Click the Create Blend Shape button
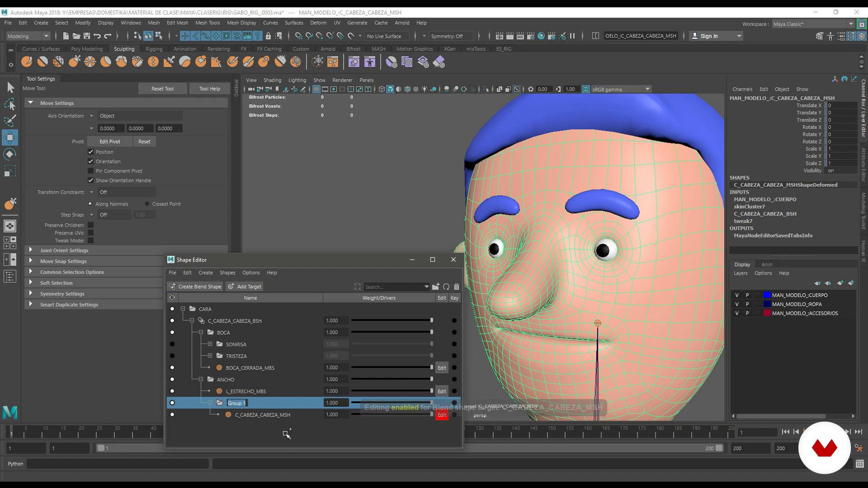868x488 pixels. tap(195, 286)
